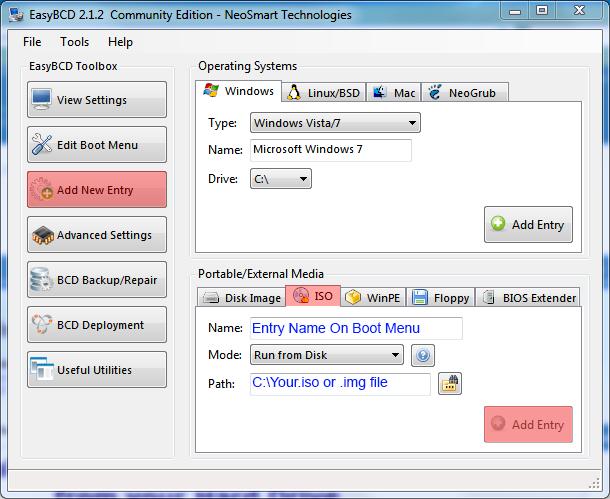Expand the Drive dropdown showing C:\
The image size is (610, 499).
coord(280,179)
